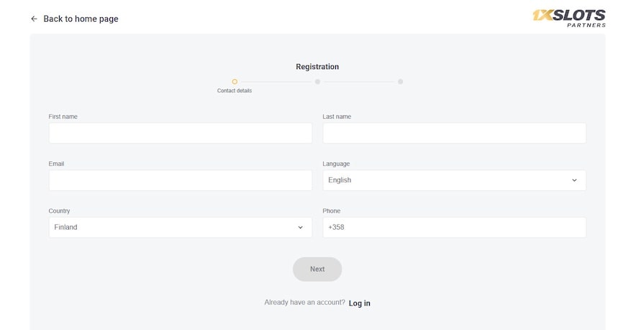
Task: Focus the First name input field
Action: click(x=180, y=133)
